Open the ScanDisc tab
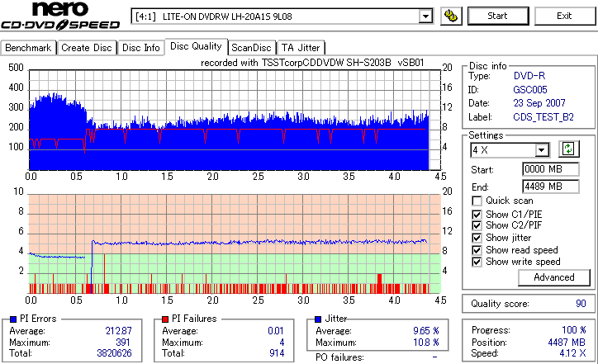Screen dimensions: 598x364 251,48
